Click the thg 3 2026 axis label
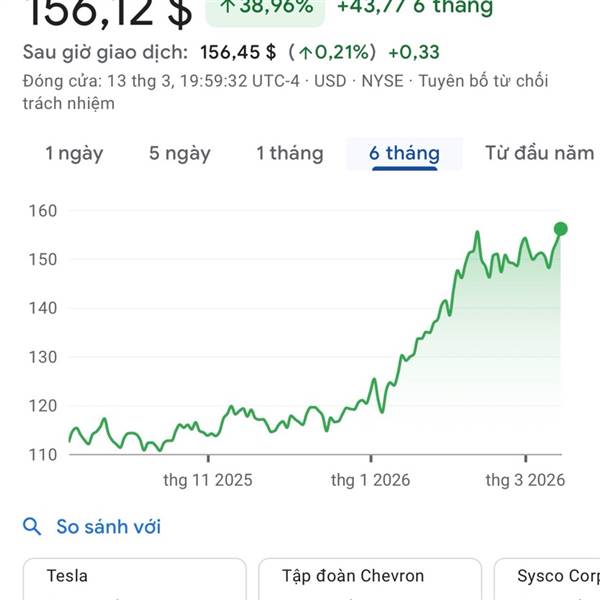The width and height of the screenshot is (600, 600). click(x=525, y=480)
